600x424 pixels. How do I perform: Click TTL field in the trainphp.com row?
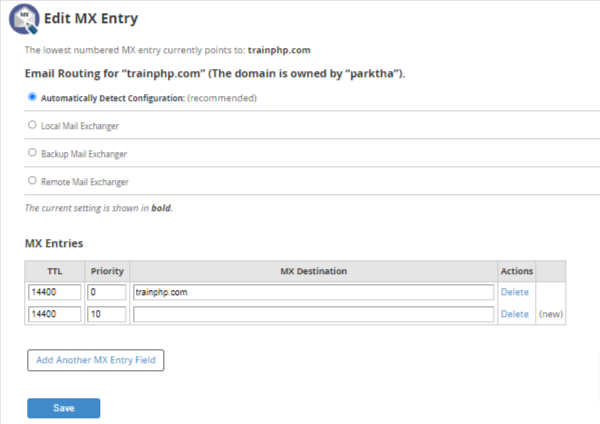coord(54,292)
